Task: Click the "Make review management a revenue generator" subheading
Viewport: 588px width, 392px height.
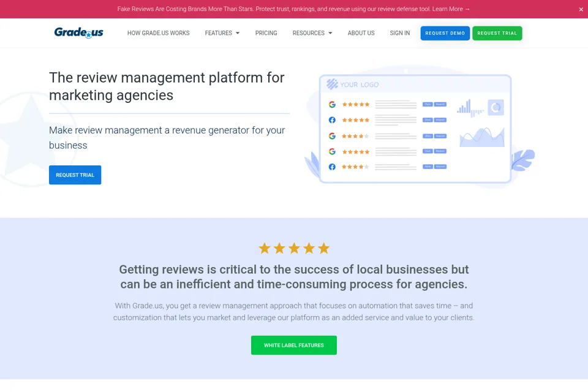Action: pos(167,138)
